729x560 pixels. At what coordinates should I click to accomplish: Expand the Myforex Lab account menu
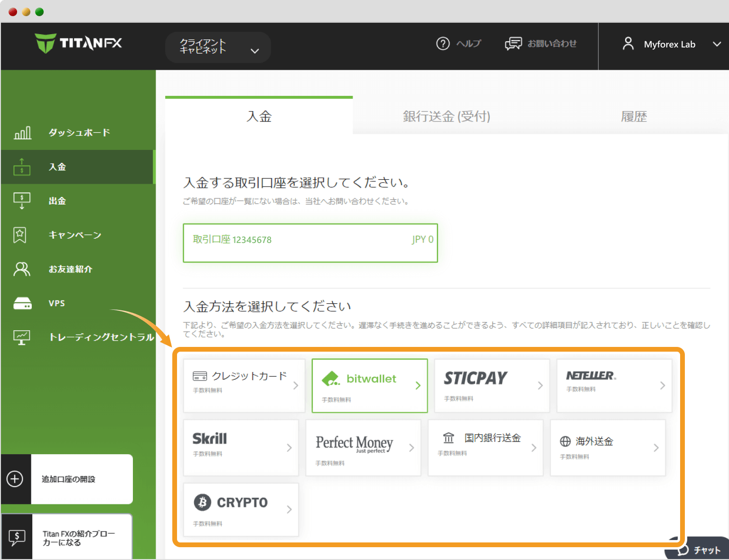tap(717, 44)
